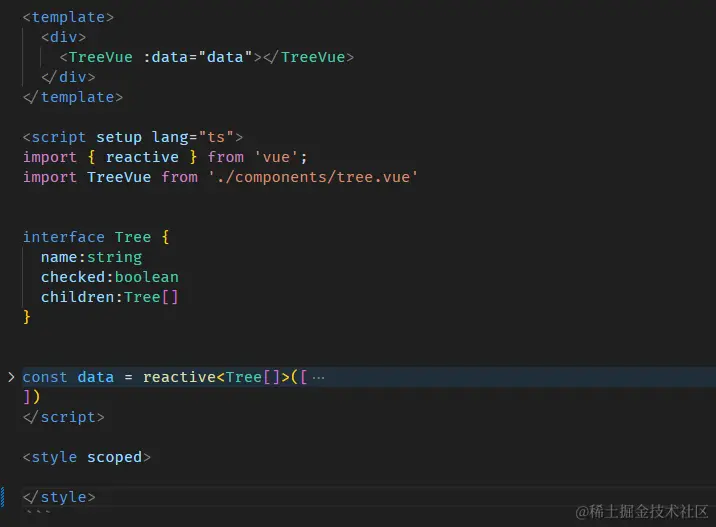Image resolution: width=716 pixels, height=527 pixels.
Task: Click the <style scoped> tag
Action: [86, 457]
